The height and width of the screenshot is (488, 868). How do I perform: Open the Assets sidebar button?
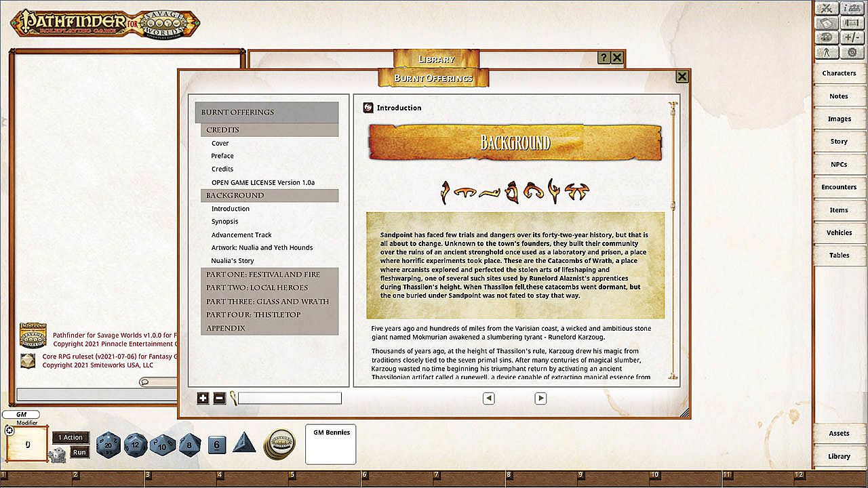(x=839, y=434)
